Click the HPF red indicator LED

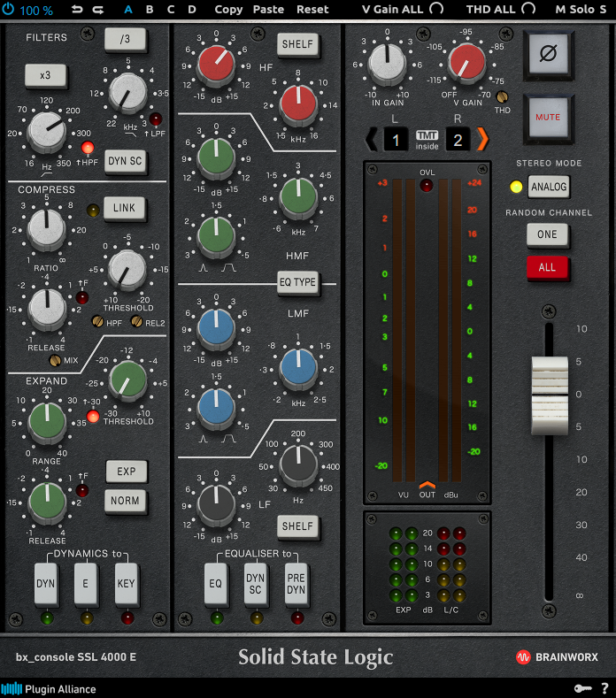point(88,148)
